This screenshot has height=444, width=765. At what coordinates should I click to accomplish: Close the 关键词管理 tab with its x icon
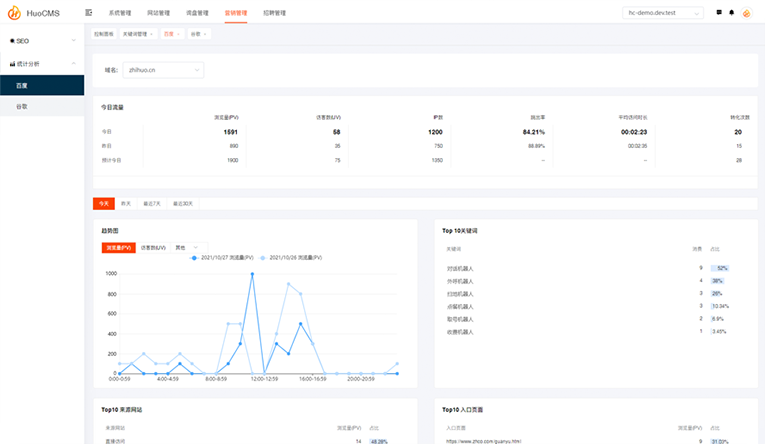[153, 34]
